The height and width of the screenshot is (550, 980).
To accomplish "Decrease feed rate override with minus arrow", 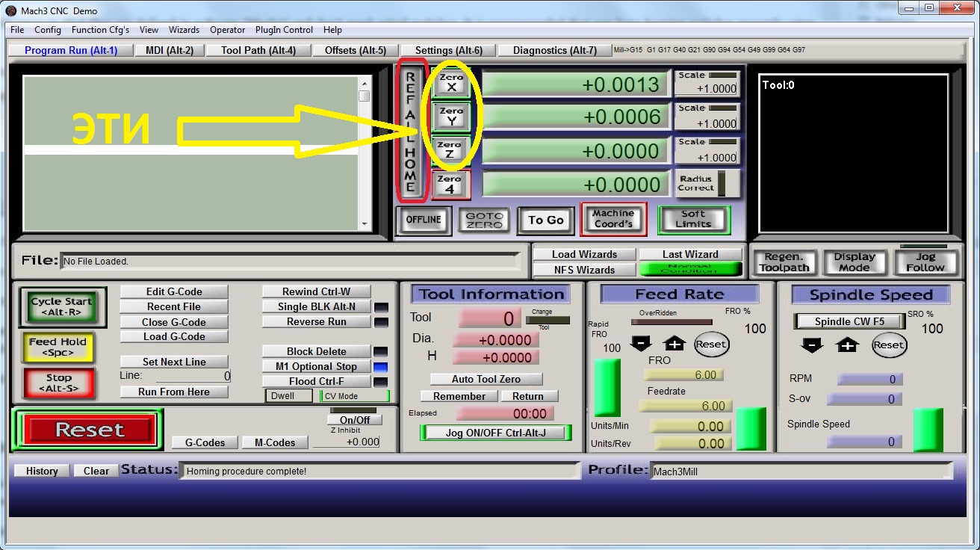I will point(641,344).
